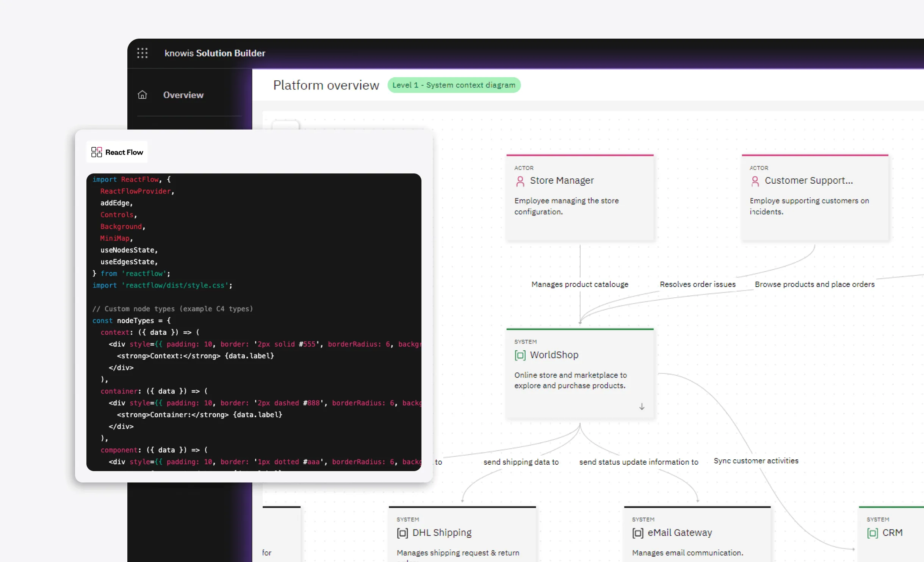This screenshot has width=924, height=562.
Task: Click 'send status update information to' label
Action: 639,462
